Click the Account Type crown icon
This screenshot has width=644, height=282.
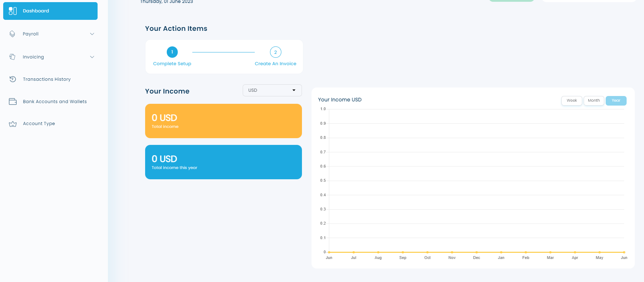click(13, 124)
